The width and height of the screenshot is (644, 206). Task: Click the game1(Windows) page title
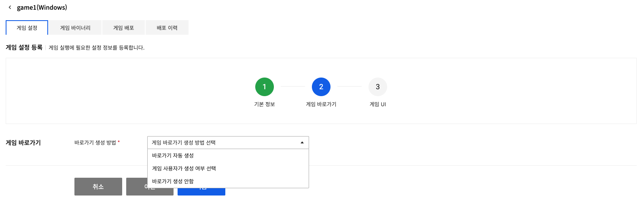coord(42,7)
